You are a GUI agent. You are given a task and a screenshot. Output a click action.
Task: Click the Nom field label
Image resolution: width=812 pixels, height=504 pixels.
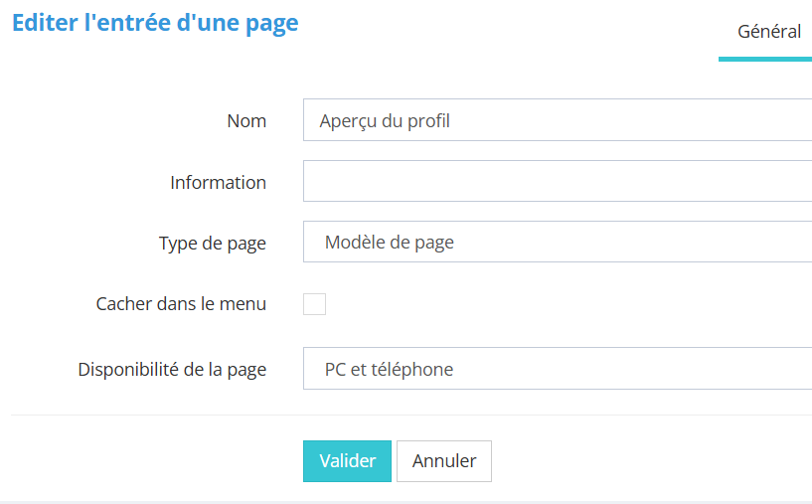click(x=246, y=121)
